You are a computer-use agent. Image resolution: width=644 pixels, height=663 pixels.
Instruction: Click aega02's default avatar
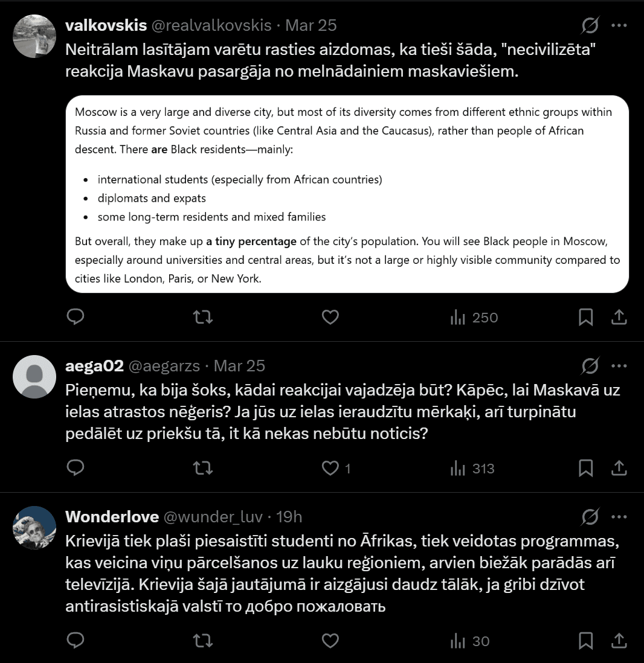coord(34,376)
